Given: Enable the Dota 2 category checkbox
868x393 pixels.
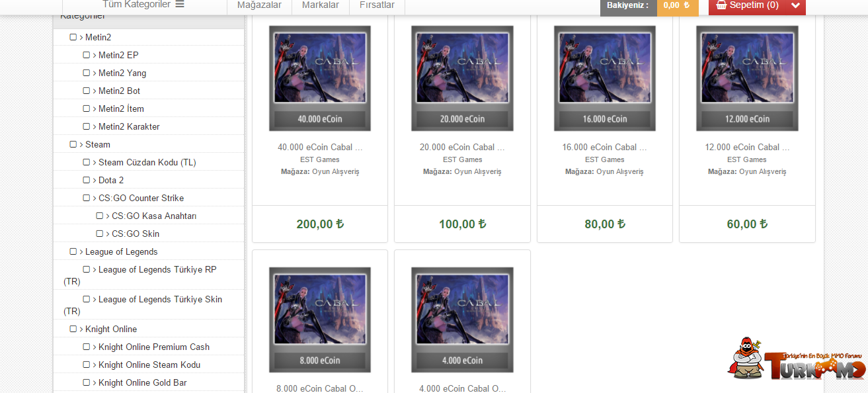Looking at the screenshot, I should coord(87,180).
